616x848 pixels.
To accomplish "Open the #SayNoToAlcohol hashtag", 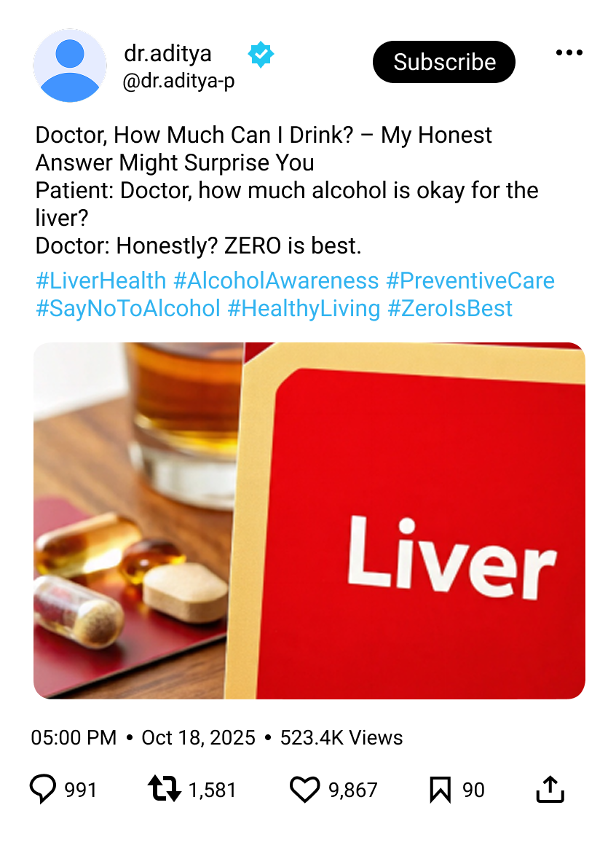I will click(128, 309).
